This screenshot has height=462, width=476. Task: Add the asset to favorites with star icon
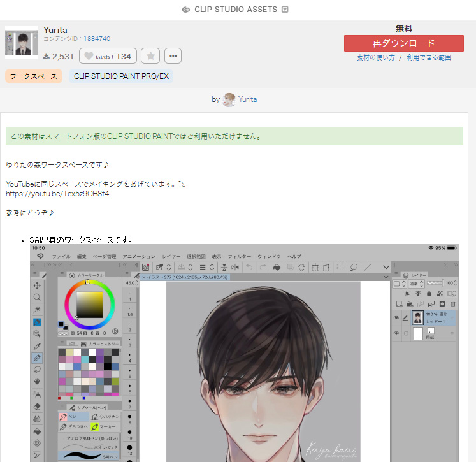click(x=150, y=56)
